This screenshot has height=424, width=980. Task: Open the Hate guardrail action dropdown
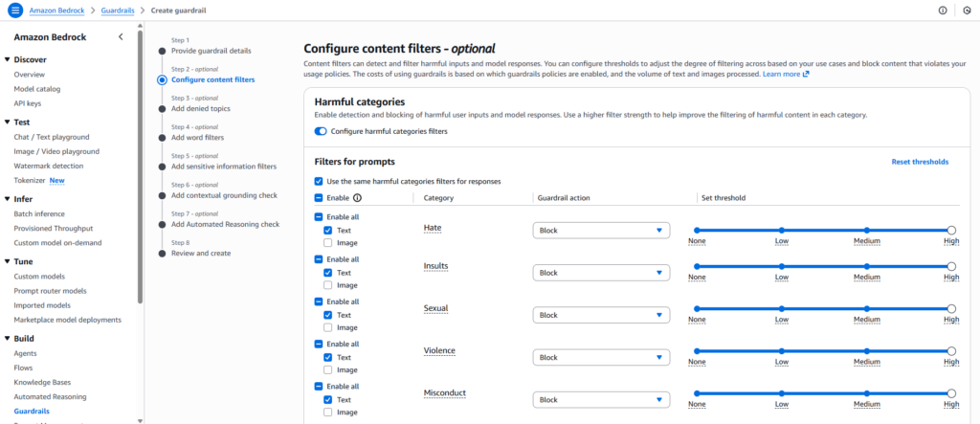[x=600, y=231]
